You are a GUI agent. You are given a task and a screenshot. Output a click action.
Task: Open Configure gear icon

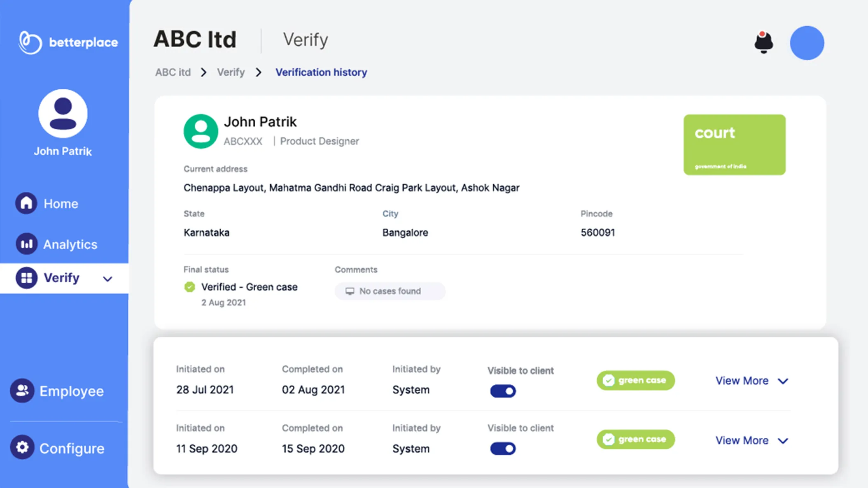(x=22, y=447)
